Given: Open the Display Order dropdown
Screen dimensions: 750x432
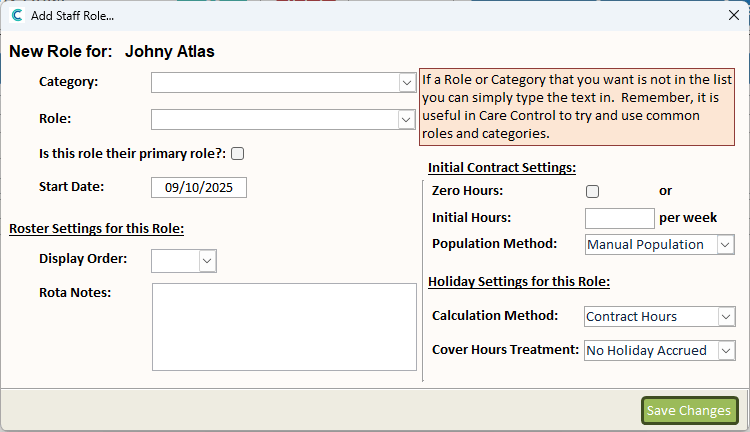Looking at the screenshot, I should pyautogui.click(x=207, y=260).
